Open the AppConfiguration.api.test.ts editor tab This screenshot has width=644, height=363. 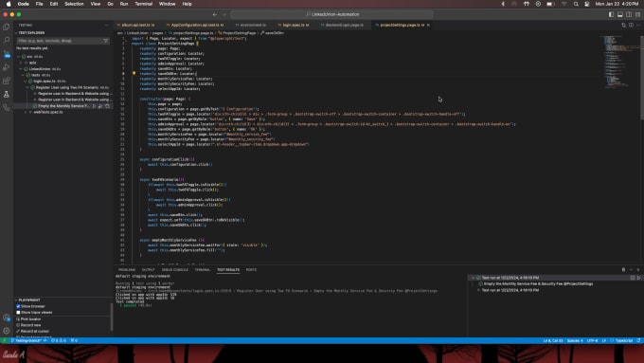click(195, 25)
